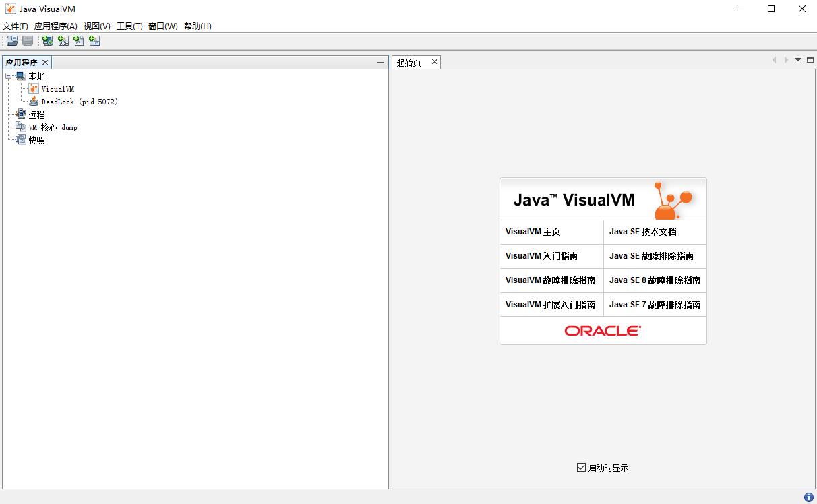Click the VisualVM icon in the title bar
This screenshot has width=817, height=504.
(11, 9)
